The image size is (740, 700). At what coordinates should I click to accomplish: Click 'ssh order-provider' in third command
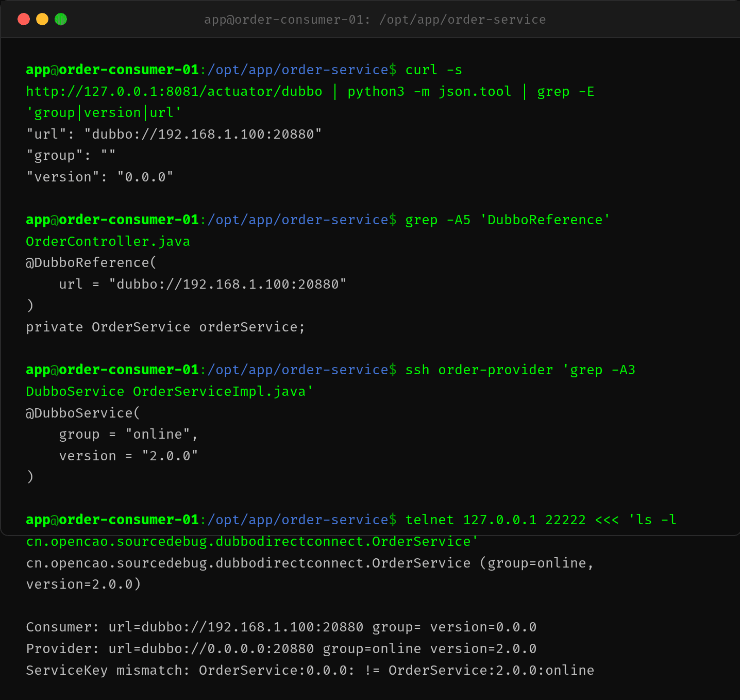coord(479,370)
